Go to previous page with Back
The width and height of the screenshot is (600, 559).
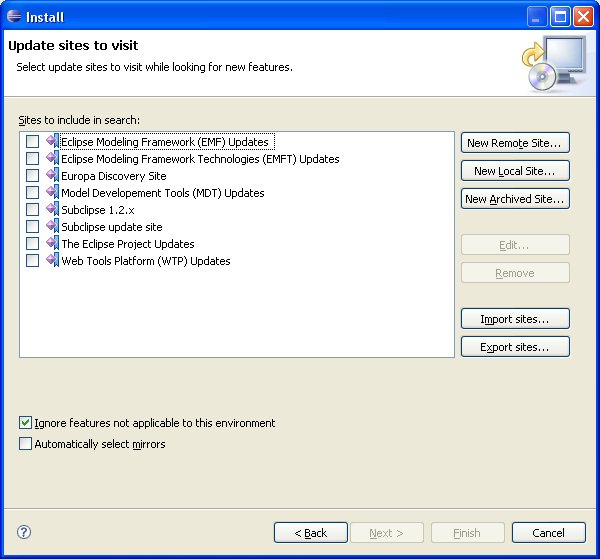[x=310, y=533]
